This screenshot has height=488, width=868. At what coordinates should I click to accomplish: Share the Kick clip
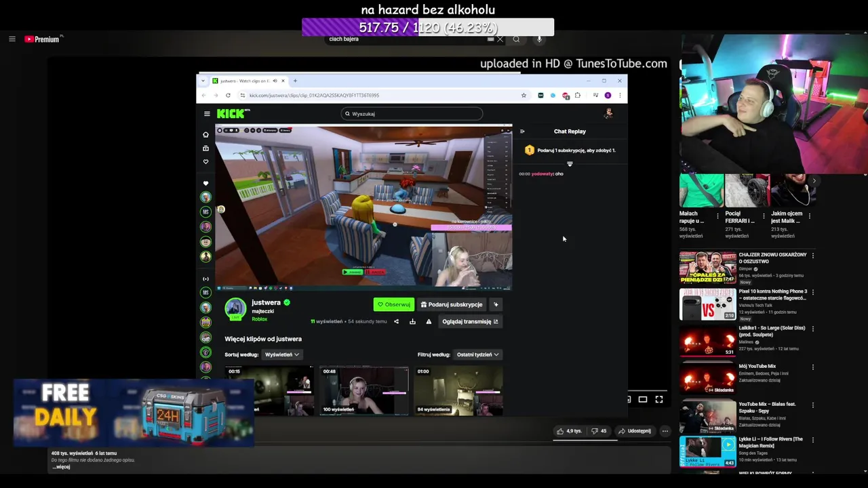[396, 321]
